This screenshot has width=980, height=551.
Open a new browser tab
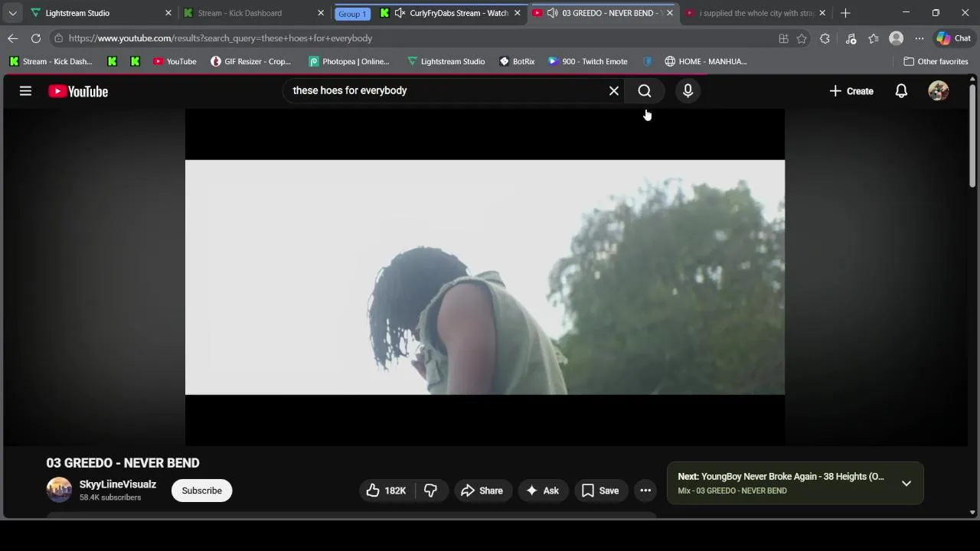(845, 13)
